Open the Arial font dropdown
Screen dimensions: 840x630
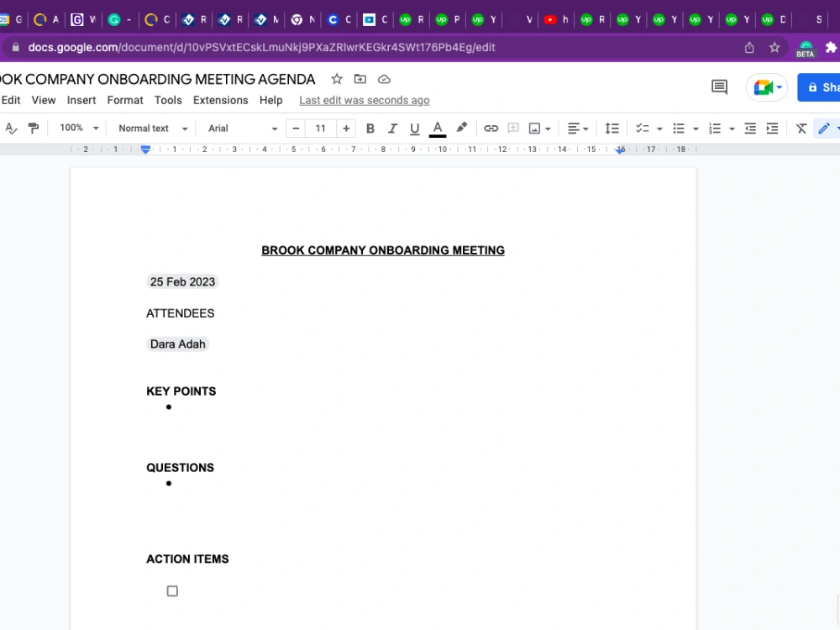pyautogui.click(x=242, y=129)
